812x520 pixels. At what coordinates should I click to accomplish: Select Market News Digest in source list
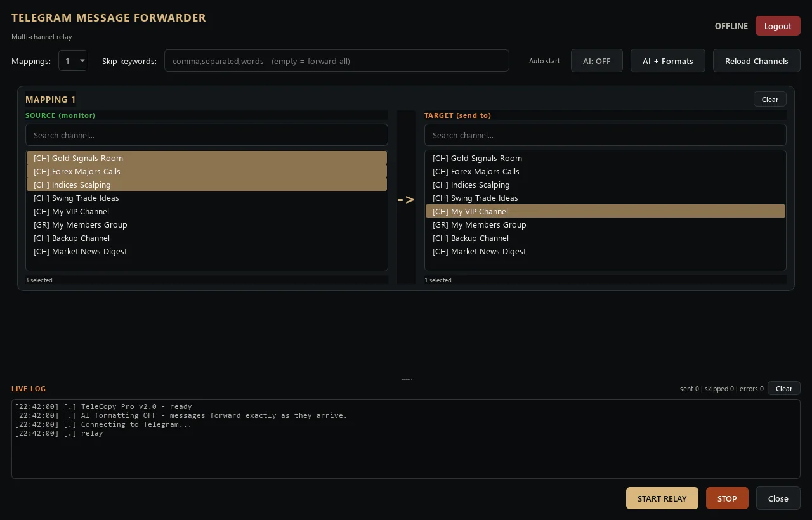pyautogui.click(x=206, y=251)
